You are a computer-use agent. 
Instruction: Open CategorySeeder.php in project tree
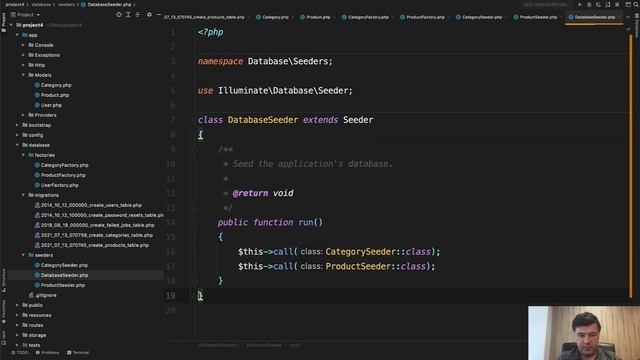(64, 265)
